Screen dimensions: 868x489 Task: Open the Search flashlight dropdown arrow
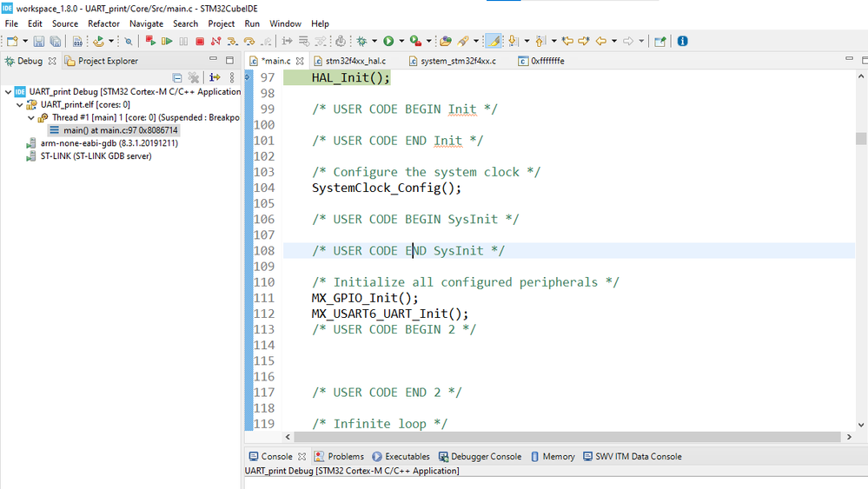point(476,41)
